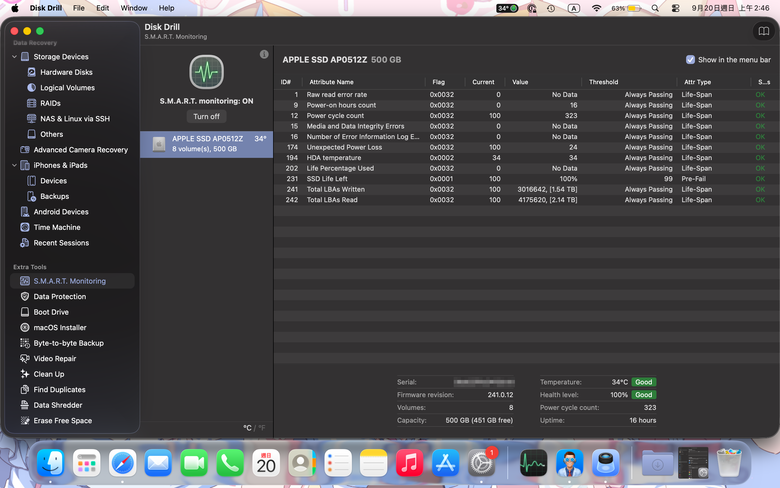Open the RAIDs section
The image size is (780, 488).
(x=50, y=103)
